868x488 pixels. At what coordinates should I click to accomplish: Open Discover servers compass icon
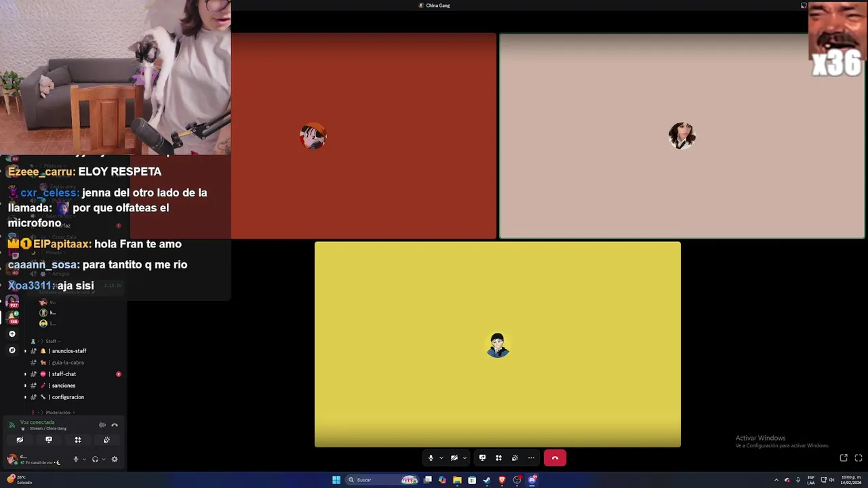(x=12, y=350)
